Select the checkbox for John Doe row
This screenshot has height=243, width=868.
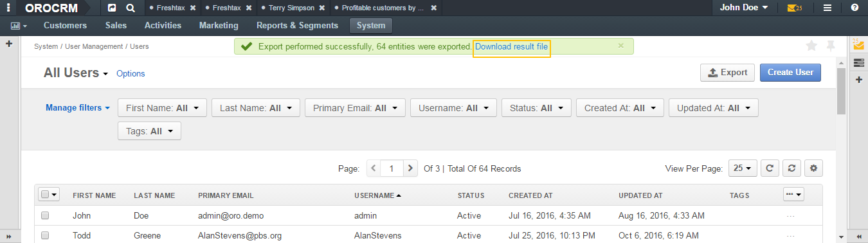[x=45, y=215]
